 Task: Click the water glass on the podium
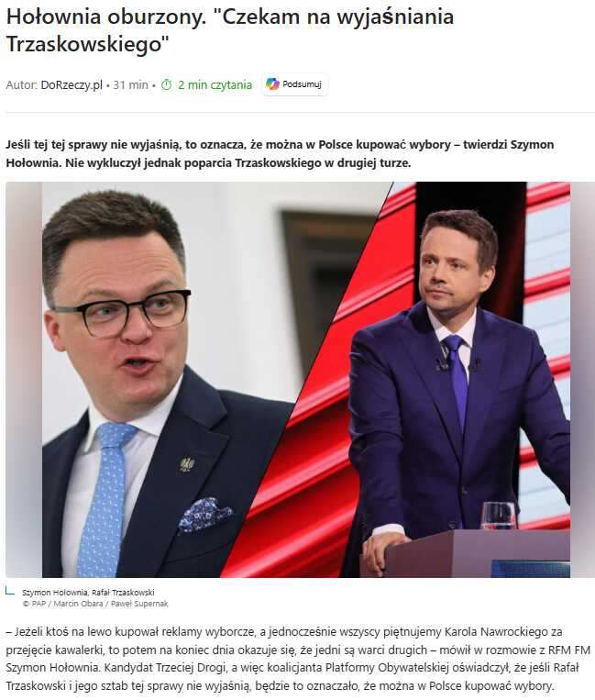[499, 516]
